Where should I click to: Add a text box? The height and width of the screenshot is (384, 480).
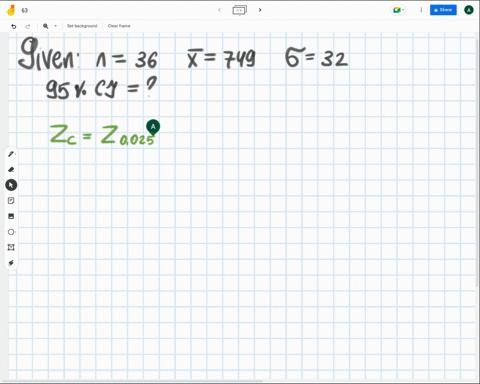pos(11,247)
